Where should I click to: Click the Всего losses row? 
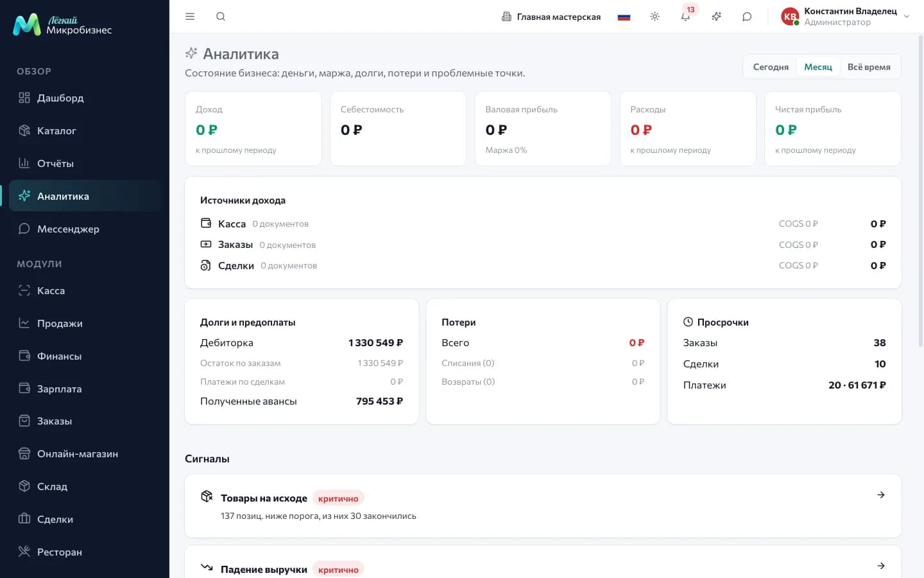pyautogui.click(x=543, y=343)
